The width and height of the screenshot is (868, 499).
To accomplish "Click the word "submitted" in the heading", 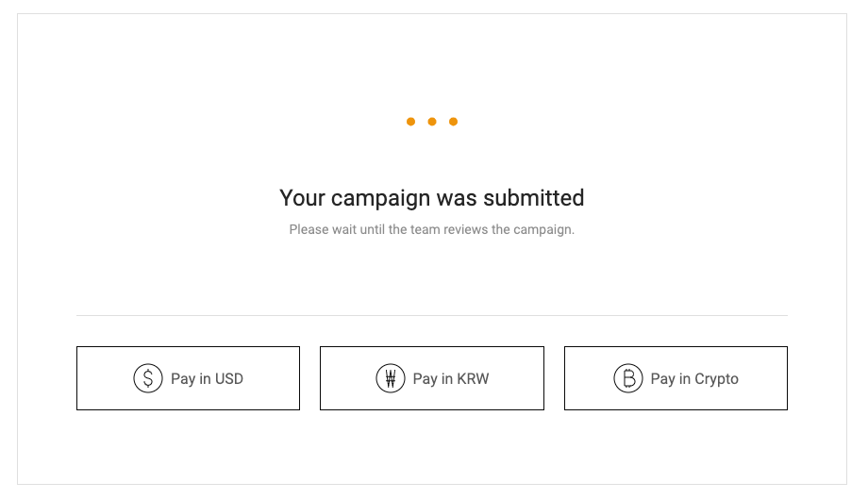I will tap(534, 198).
